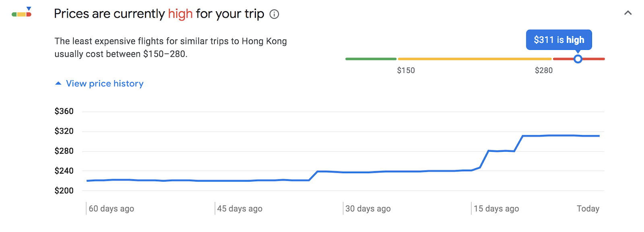Click the yellow typical-price range segment
Screen dimensions: 644x232
pyautogui.click(x=475, y=59)
